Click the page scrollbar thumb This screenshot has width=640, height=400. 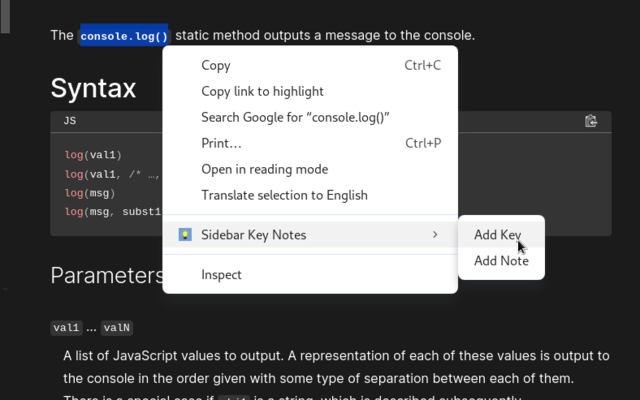(4, 16)
